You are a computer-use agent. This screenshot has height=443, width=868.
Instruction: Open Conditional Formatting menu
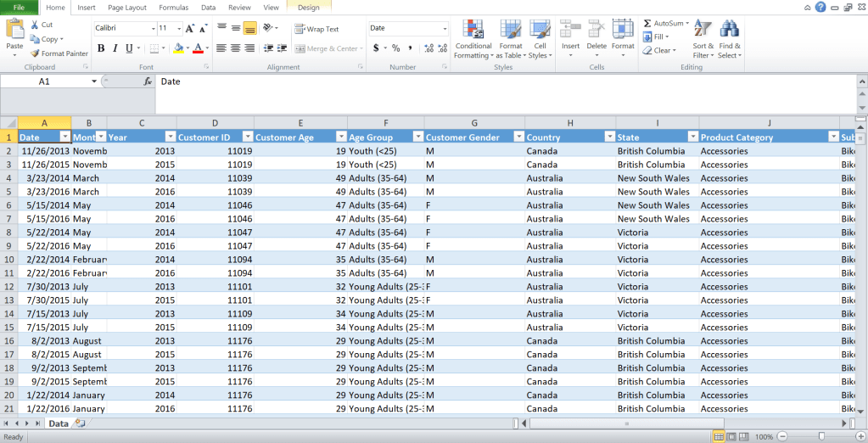tap(473, 39)
